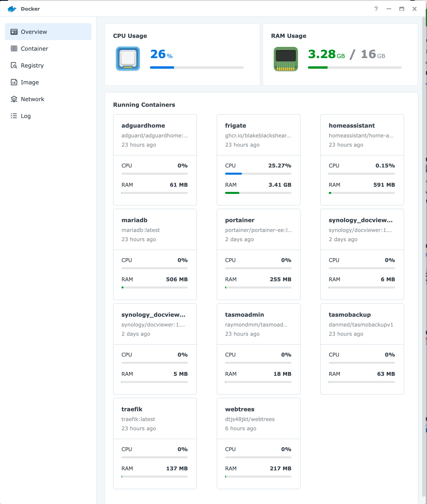Close the Docker window
This screenshot has width=427, height=504.
(x=414, y=9)
